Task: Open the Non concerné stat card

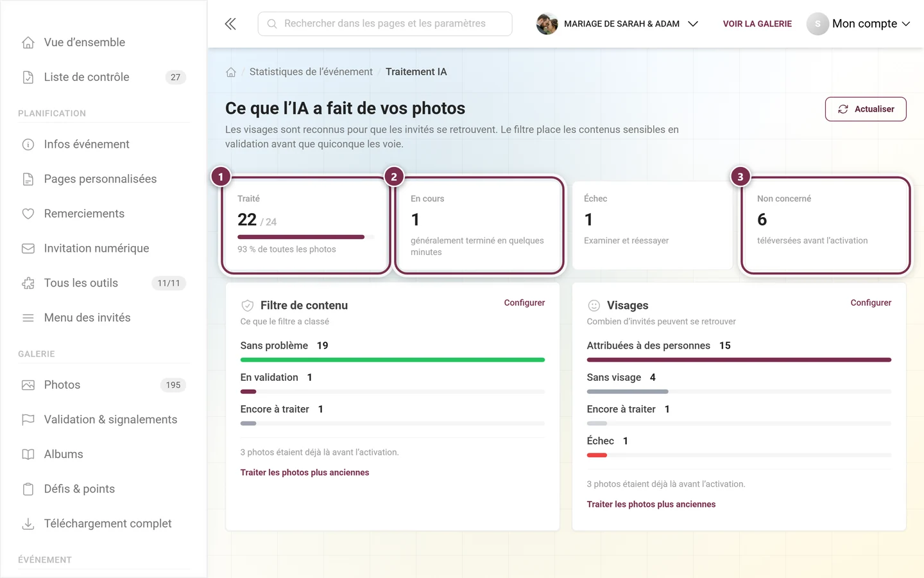Action: tap(826, 225)
